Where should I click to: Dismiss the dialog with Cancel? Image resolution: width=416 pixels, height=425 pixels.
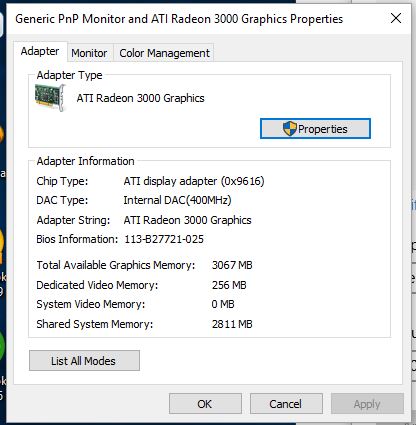tap(286, 404)
